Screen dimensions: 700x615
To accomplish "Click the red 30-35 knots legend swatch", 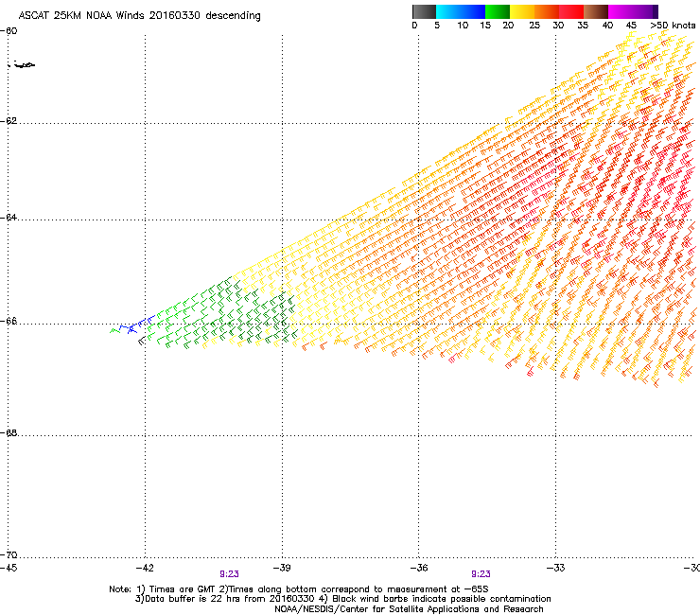I will pos(571,11).
